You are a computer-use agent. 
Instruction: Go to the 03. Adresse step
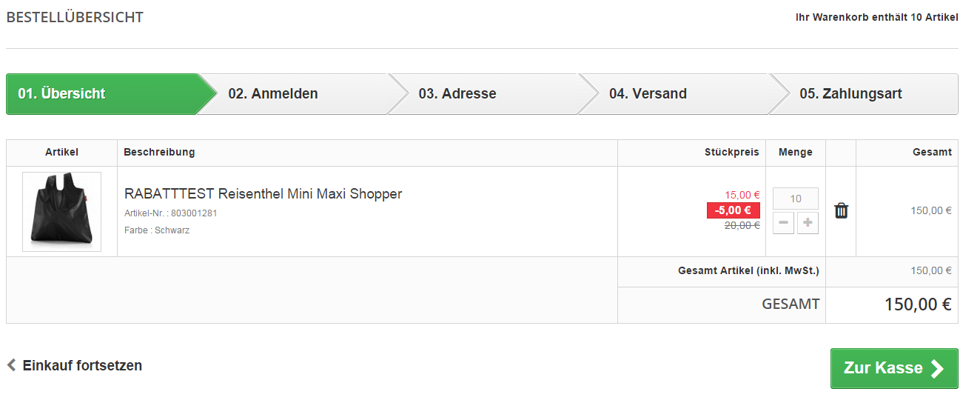click(x=457, y=94)
